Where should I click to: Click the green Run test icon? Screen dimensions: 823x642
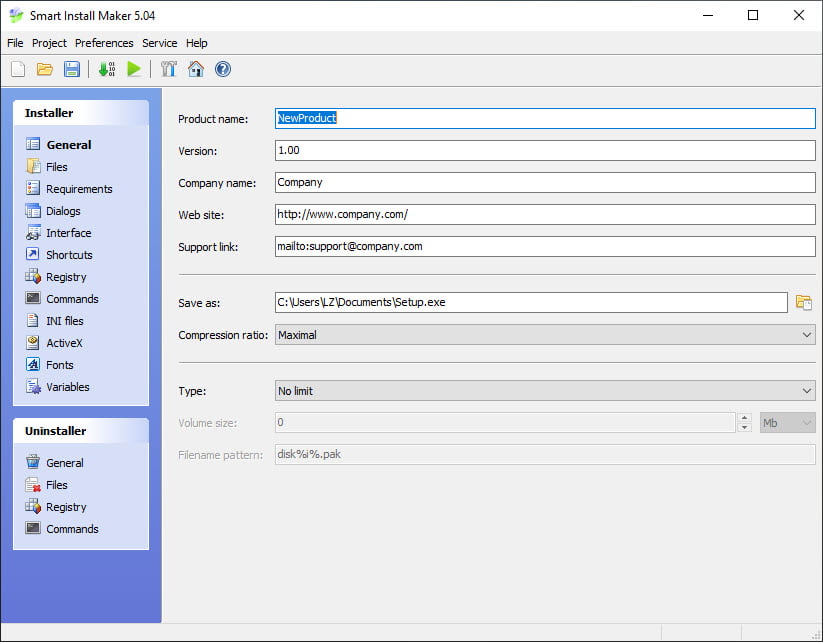point(134,69)
